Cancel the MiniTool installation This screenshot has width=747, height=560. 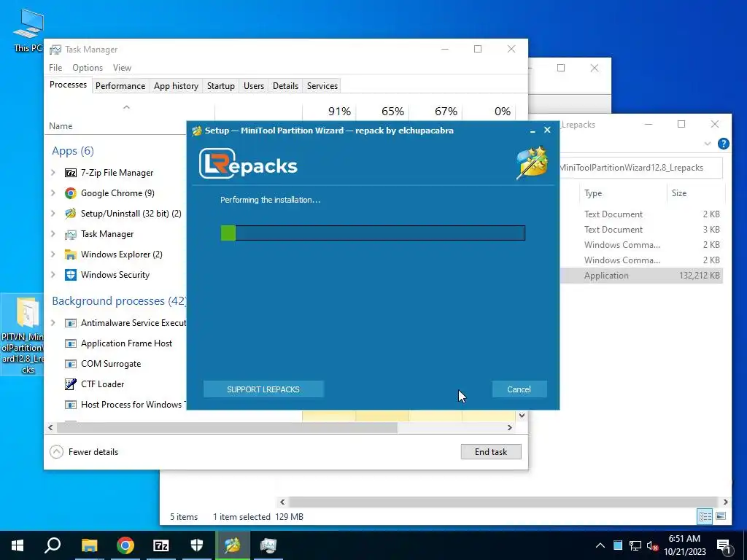[x=519, y=389]
